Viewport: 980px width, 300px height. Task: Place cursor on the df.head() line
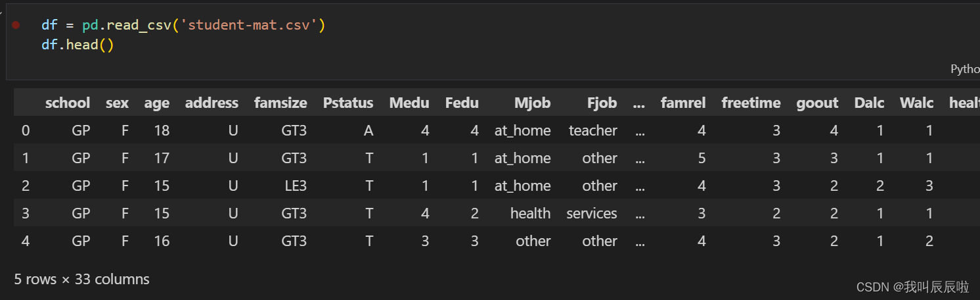pyautogui.click(x=78, y=46)
